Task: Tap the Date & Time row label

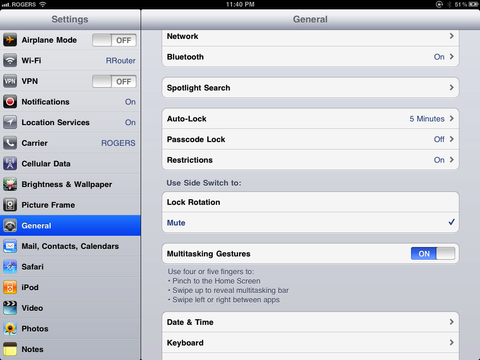Action: pyautogui.click(x=190, y=322)
